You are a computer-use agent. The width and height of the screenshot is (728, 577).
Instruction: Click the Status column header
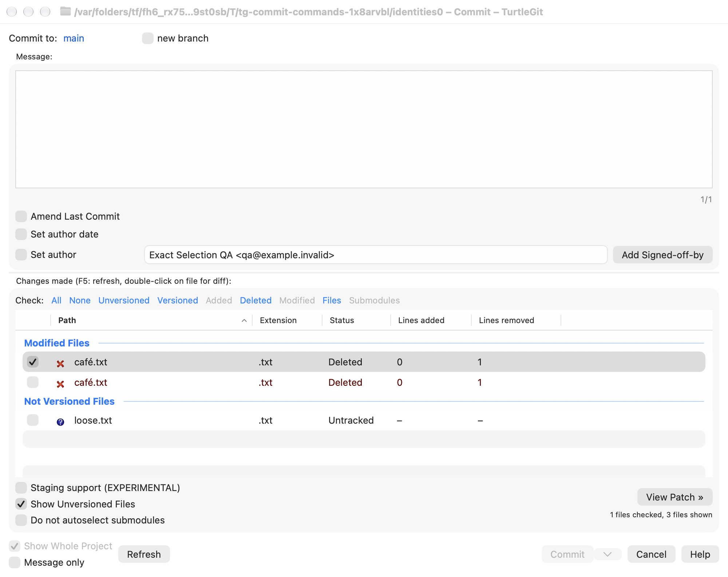pyautogui.click(x=356, y=320)
